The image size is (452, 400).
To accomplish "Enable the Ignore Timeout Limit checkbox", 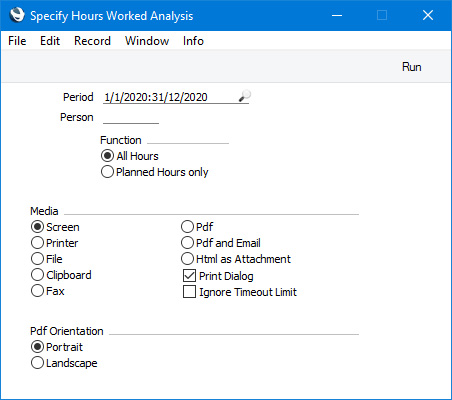I will click(189, 292).
